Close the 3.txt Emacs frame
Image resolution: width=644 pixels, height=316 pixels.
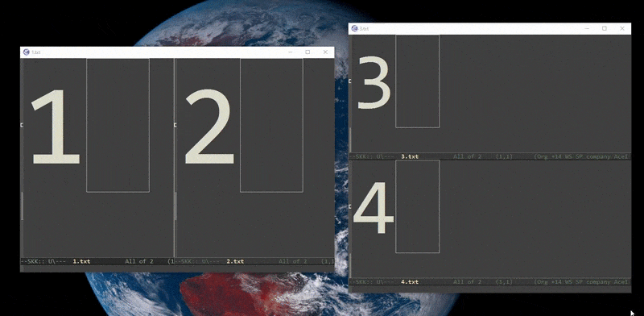[x=622, y=28]
